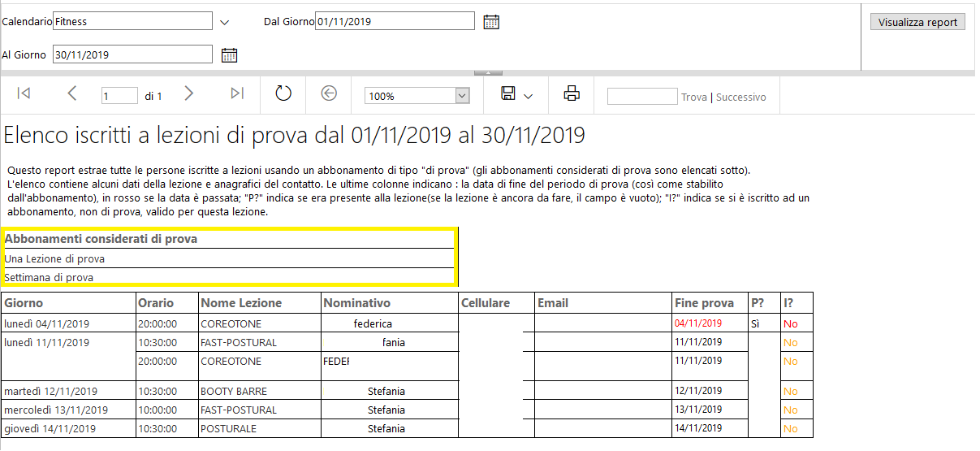The width and height of the screenshot is (980, 451).
Task: Click the find text input box
Action: 642,96
